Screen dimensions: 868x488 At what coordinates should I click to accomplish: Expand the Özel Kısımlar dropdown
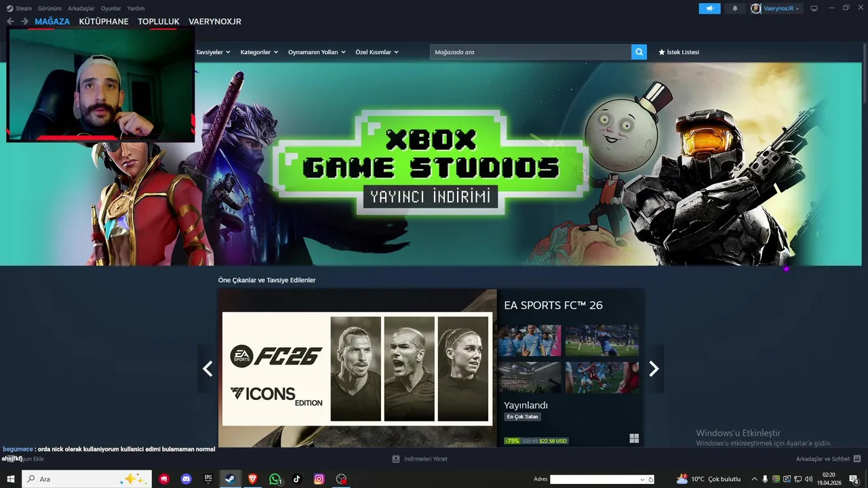pyautogui.click(x=377, y=52)
